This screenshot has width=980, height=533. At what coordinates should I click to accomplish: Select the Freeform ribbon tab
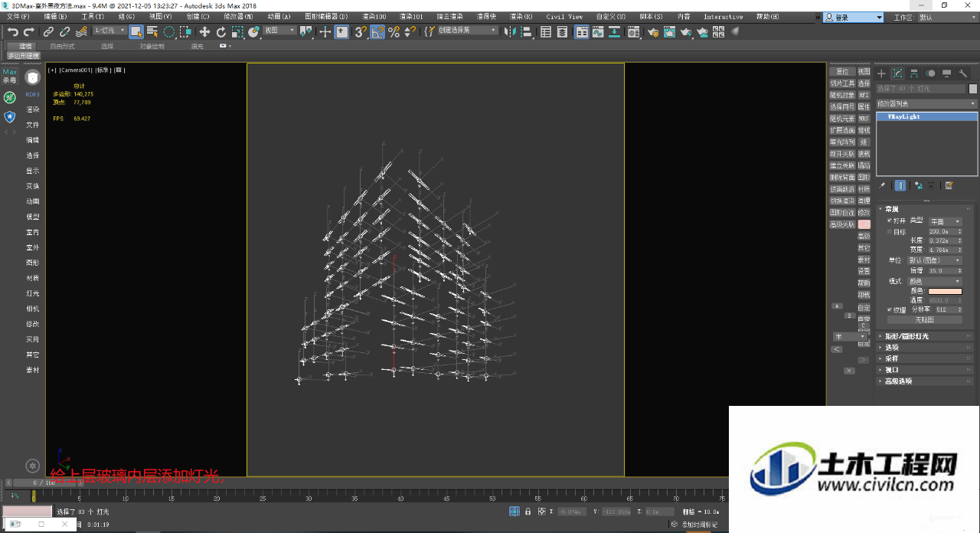[63, 46]
